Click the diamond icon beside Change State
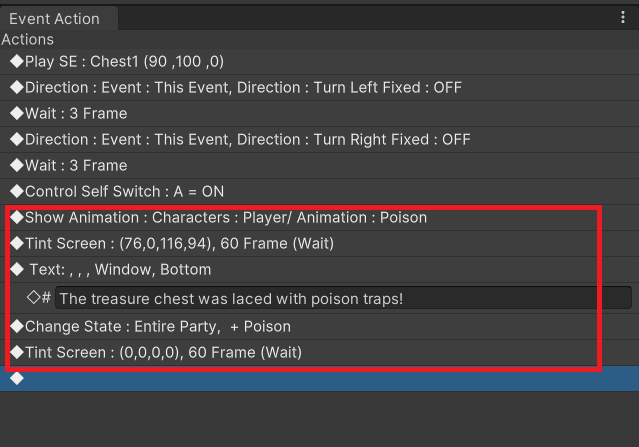 tap(16, 326)
